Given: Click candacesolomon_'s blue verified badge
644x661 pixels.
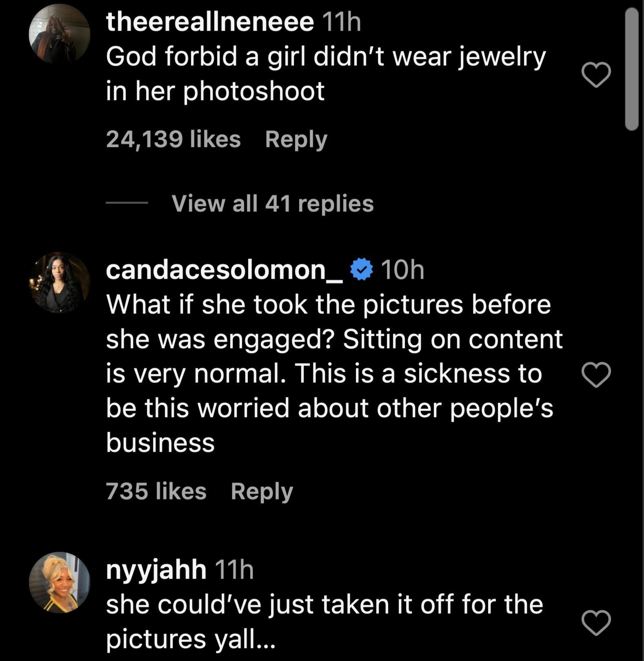Looking at the screenshot, I should tap(361, 270).
